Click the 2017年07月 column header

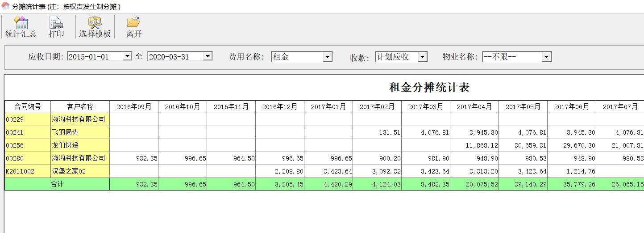(620, 106)
